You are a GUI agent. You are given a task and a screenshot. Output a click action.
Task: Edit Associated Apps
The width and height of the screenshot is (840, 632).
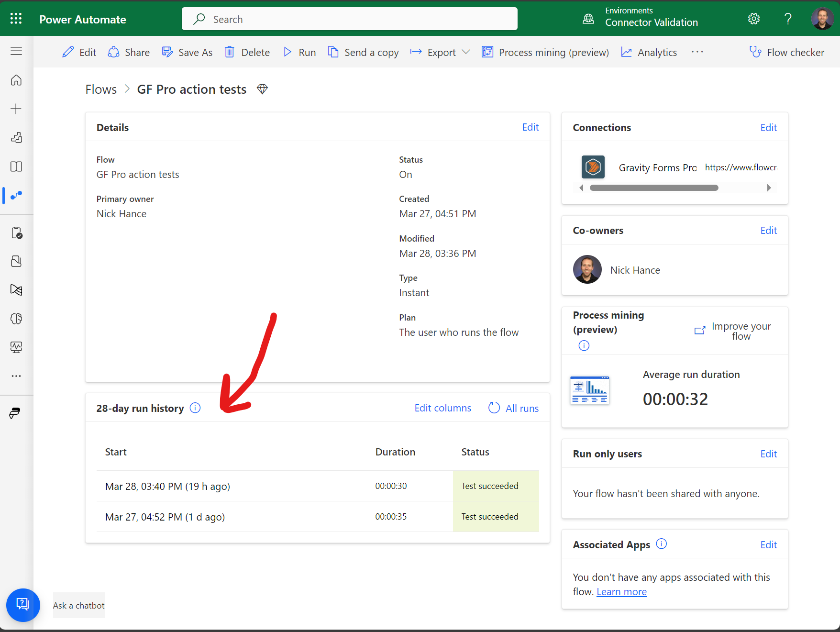click(769, 545)
